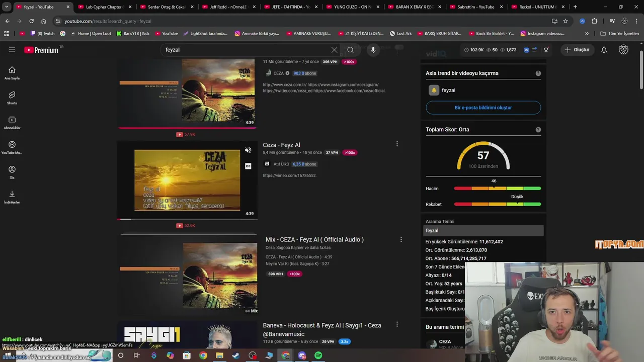Screen dimensions: 644x362
Task: Click the browser address bar
Action: click(x=302, y=21)
